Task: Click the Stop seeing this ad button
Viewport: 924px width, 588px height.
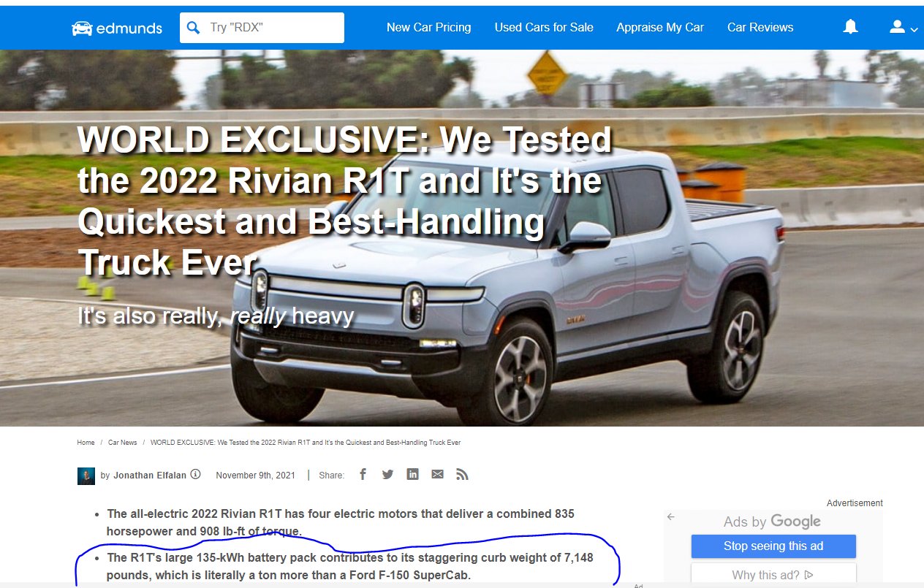Action: pyautogui.click(x=773, y=546)
